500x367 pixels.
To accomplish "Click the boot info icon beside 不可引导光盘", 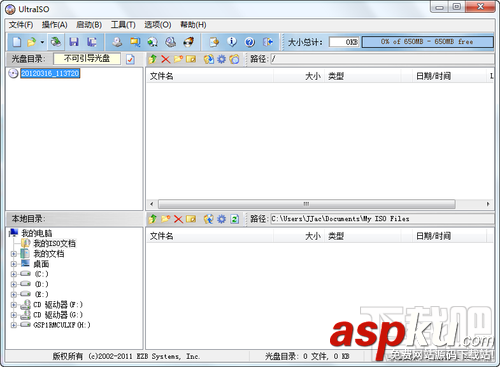I will click(x=130, y=59).
